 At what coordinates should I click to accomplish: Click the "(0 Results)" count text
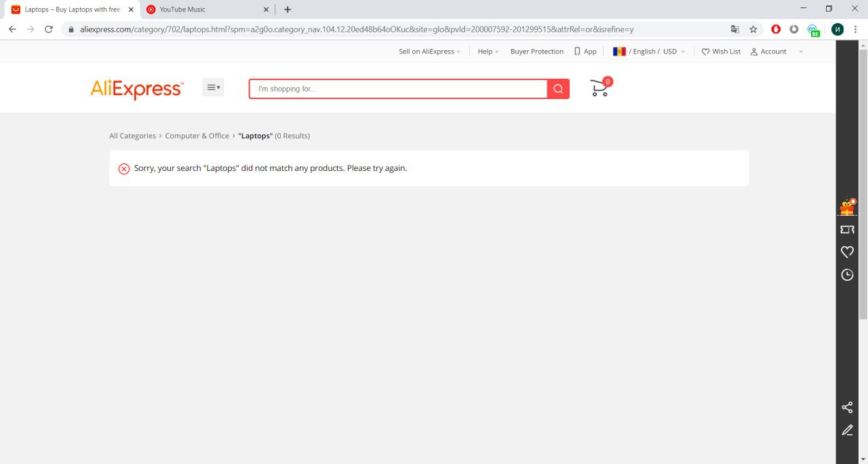(292, 136)
